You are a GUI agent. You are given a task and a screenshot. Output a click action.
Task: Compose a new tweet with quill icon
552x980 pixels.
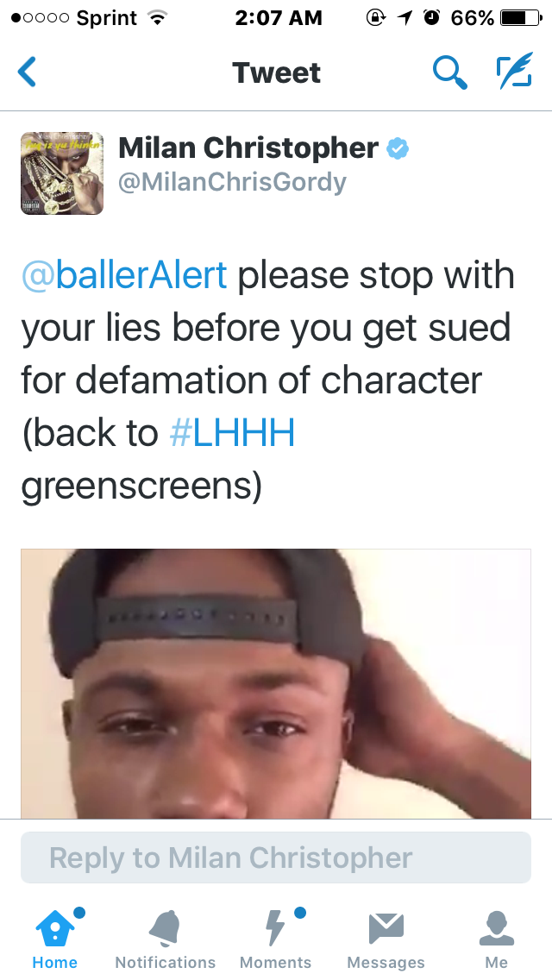(515, 71)
